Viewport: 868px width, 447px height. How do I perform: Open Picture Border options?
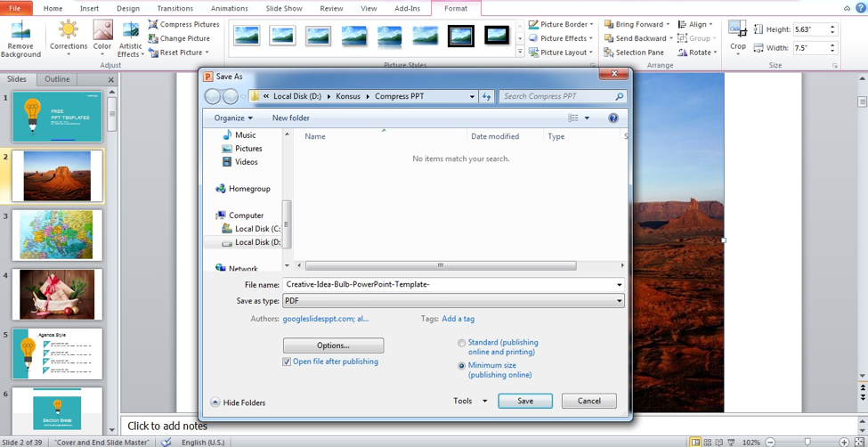click(x=561, y=24)
